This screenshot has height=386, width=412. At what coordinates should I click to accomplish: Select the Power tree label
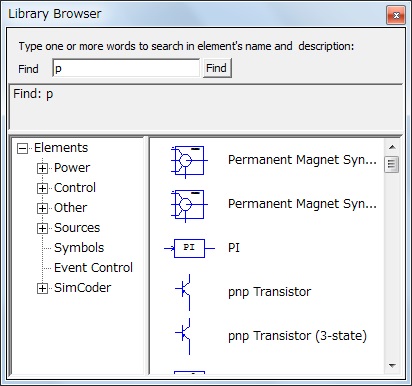72,168
